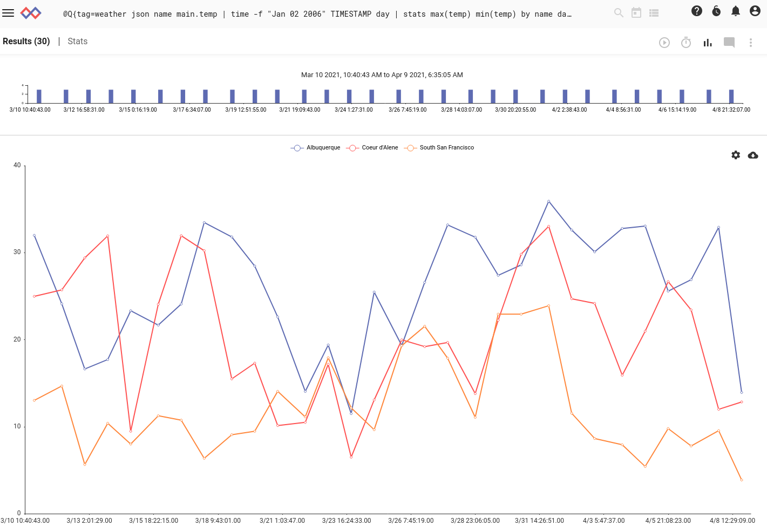This screenshot has height=532, width=767.
Task: Open the chart settings gear icon
Action: point(736,155)
